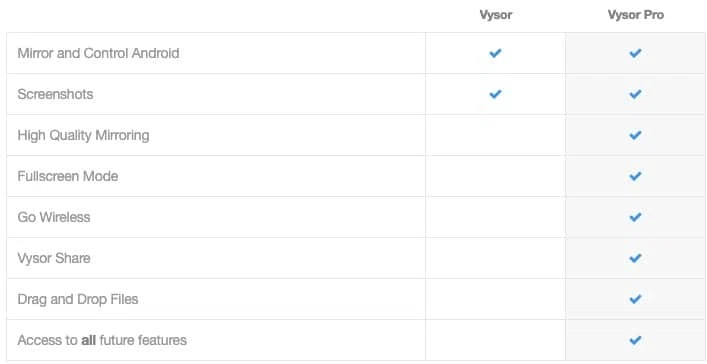Click the Vysor Share feature label

tap(54, 258)
